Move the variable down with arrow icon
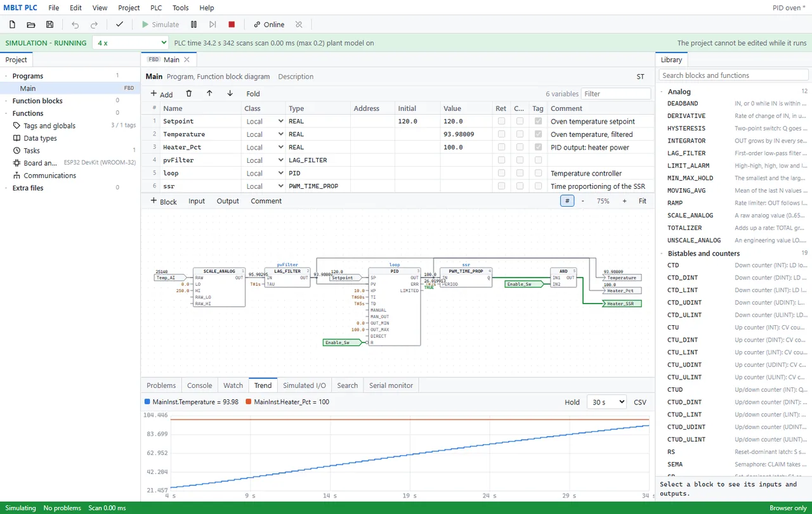 coord(230,94)
